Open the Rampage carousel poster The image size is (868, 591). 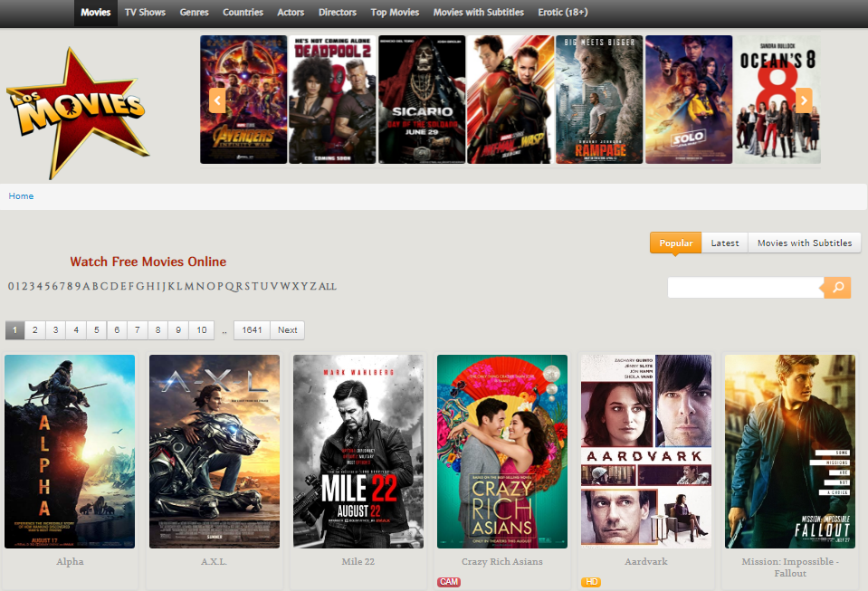point(599,100)
